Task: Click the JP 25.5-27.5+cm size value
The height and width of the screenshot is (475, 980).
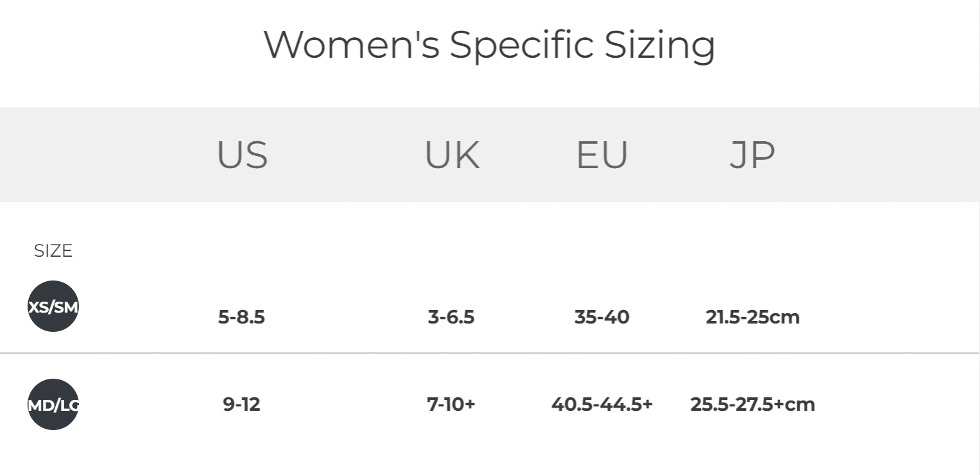Action: 753,404
